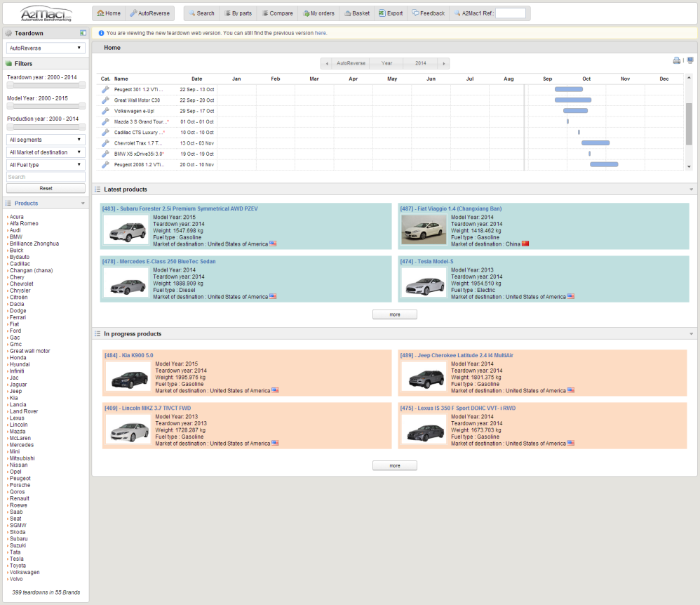Click the A2Mac1 logo
700x605 pixels.
click(46, 13)
